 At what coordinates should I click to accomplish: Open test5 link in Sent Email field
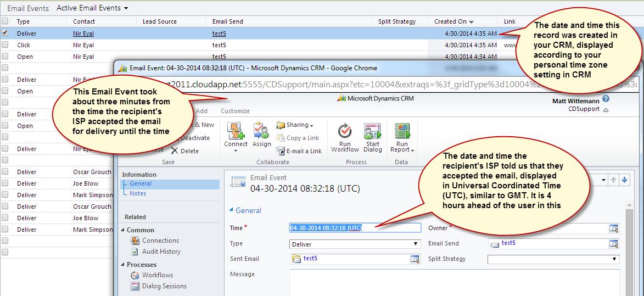310,258
